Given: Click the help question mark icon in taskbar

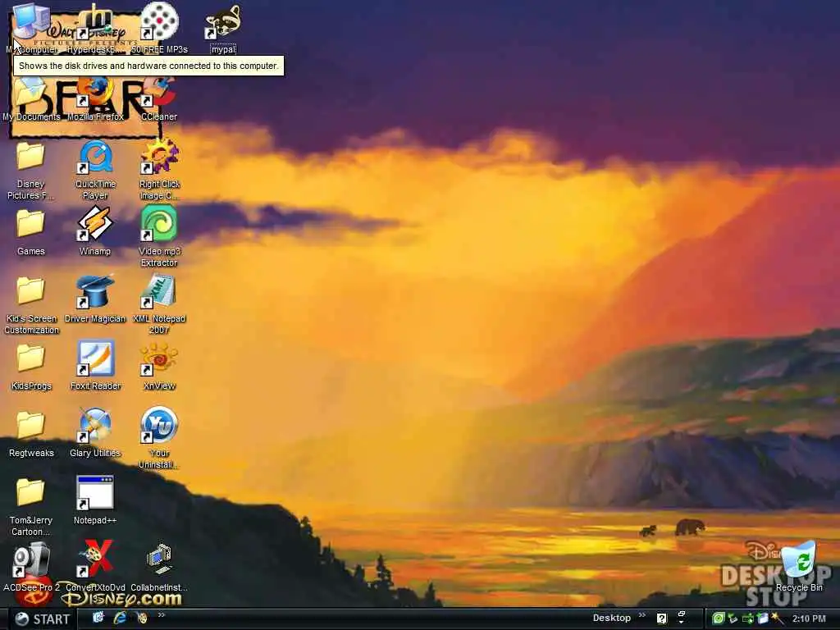Looking at the screenshot, I should (x=662, y=619).
